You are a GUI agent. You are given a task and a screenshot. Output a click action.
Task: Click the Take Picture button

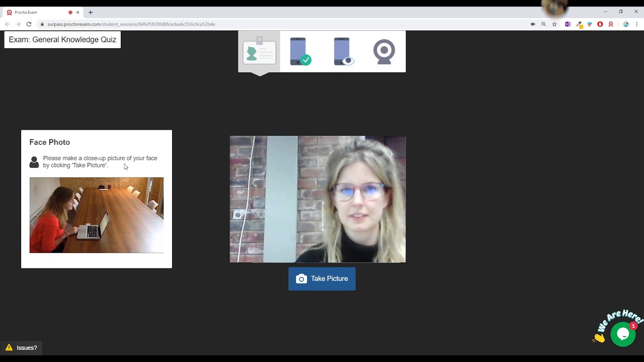coord(321,279)
